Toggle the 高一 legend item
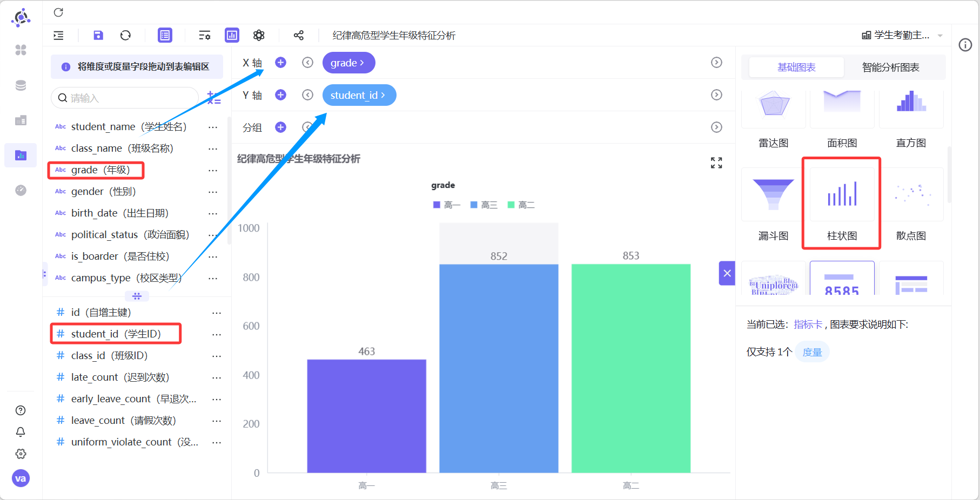Image resolution: width=980 pixels, height=500 pixels. 447,205
